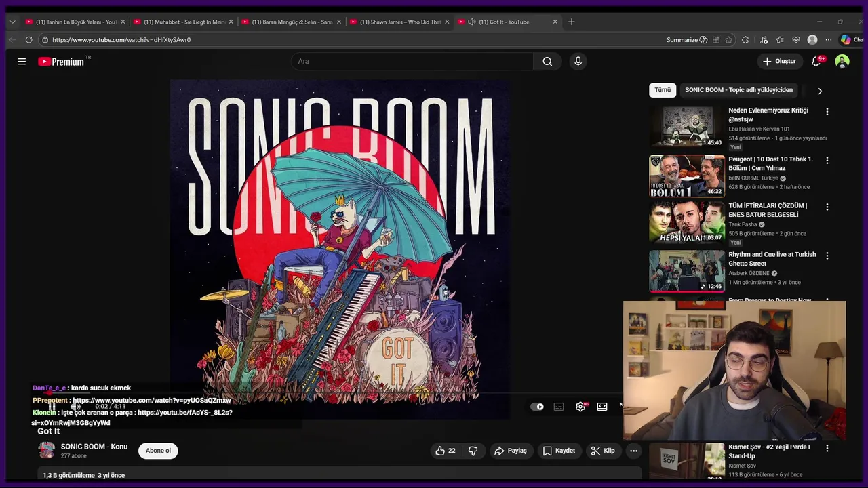Share video with Paylaş button
868x488 pixels.
(511, 451)
